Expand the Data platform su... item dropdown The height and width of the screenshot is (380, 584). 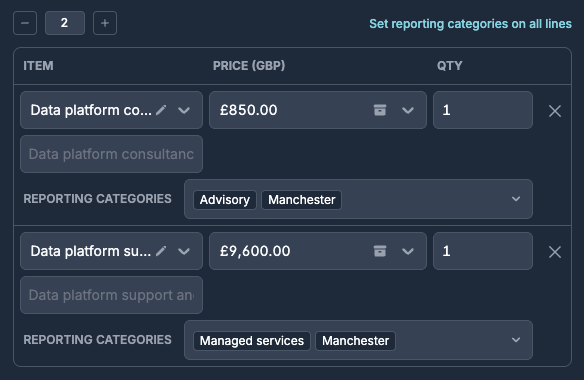pos(184,251)
